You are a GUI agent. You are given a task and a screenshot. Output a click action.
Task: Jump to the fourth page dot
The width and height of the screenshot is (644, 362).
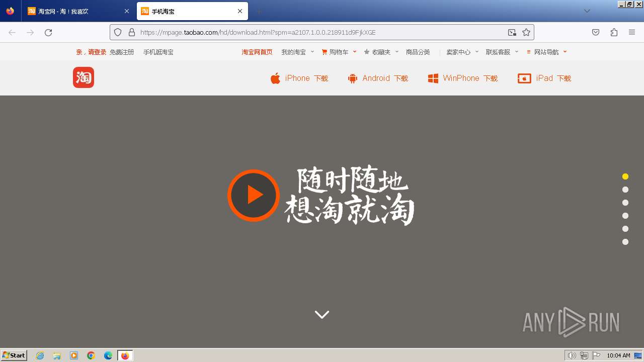(625, 216)
